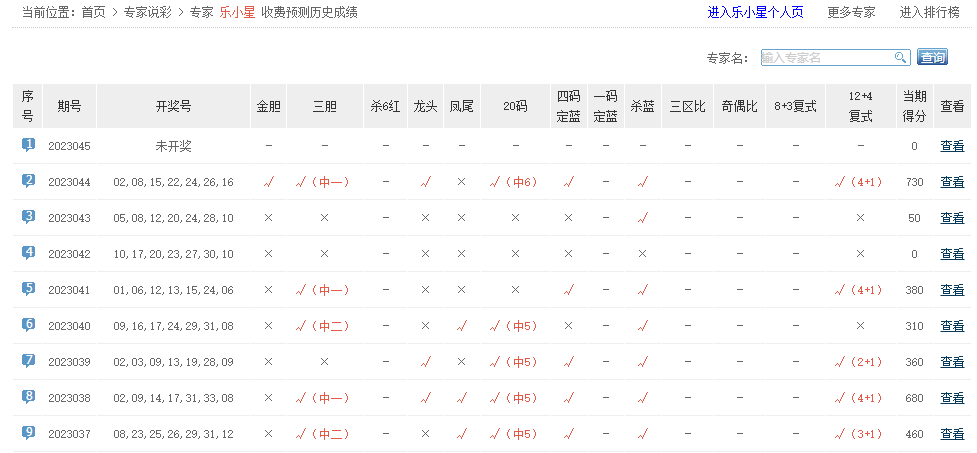View details for period 2023044
Screen dimensions: 977x453
[x=952, y=182]
